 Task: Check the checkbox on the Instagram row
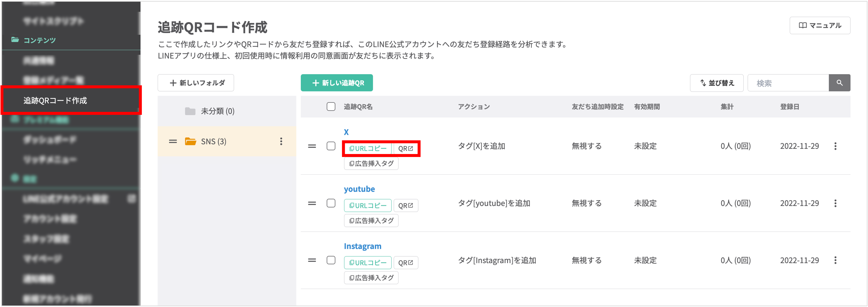[x=331, y=260]
